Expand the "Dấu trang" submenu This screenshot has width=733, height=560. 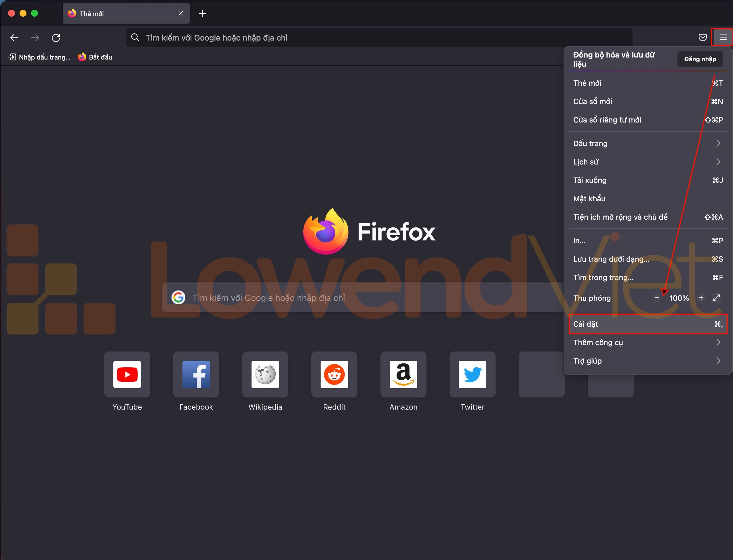coord(648,143)
